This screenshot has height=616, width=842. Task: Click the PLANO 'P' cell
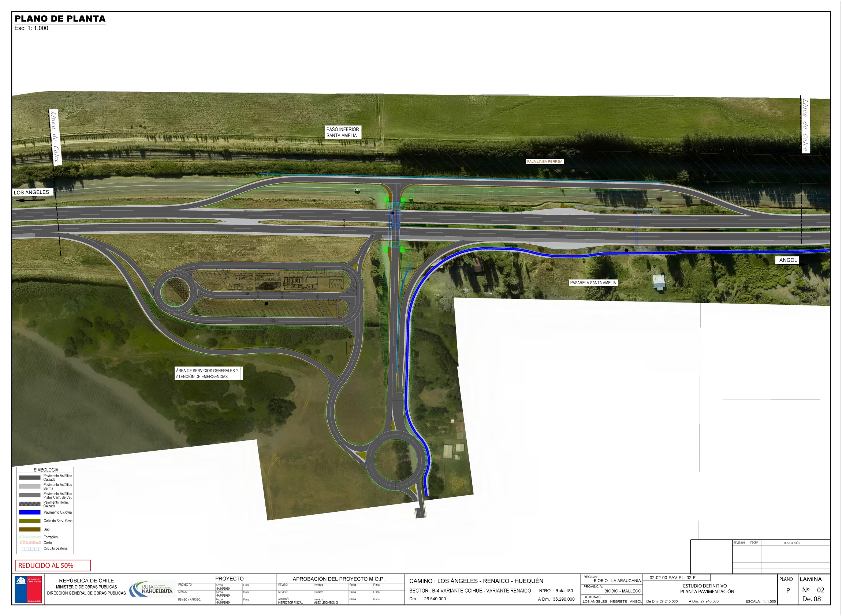pos(788,591)
